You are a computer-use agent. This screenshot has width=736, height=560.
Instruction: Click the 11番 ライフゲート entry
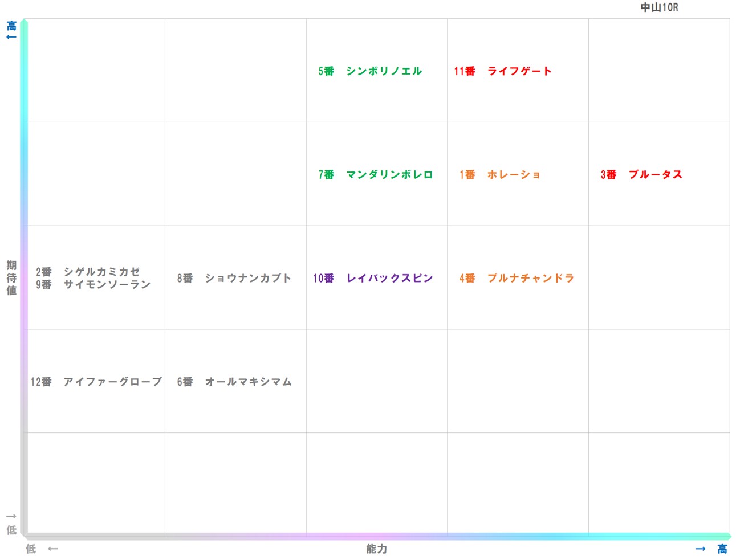[502, 71]
